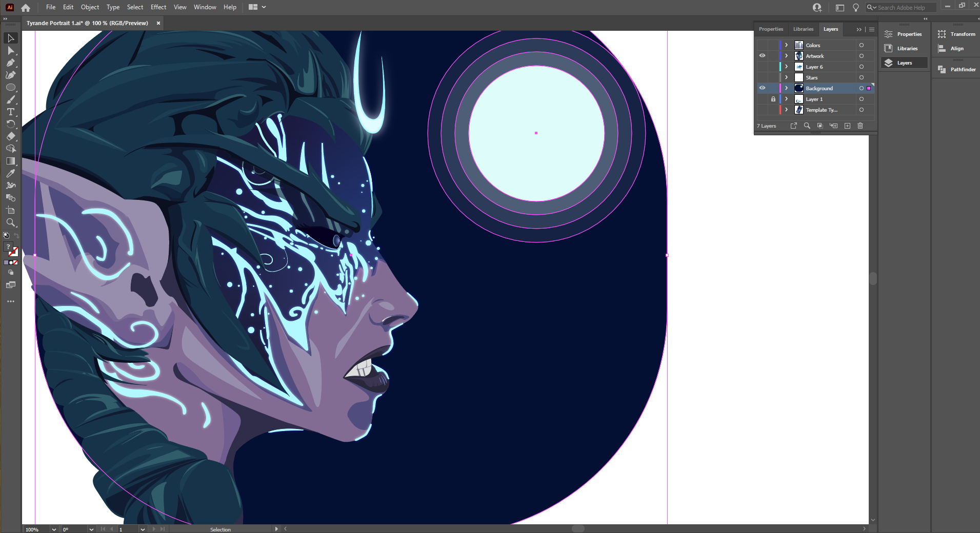The image size is (980, 533).
Task: Open the Effect menu
Action: (x=158, y=7)
